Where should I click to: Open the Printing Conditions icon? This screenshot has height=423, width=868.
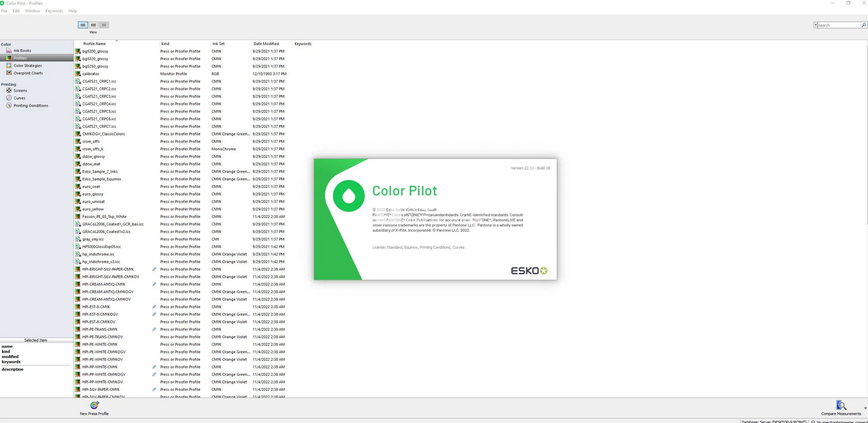pyautogui.click(x=9, y=105)
